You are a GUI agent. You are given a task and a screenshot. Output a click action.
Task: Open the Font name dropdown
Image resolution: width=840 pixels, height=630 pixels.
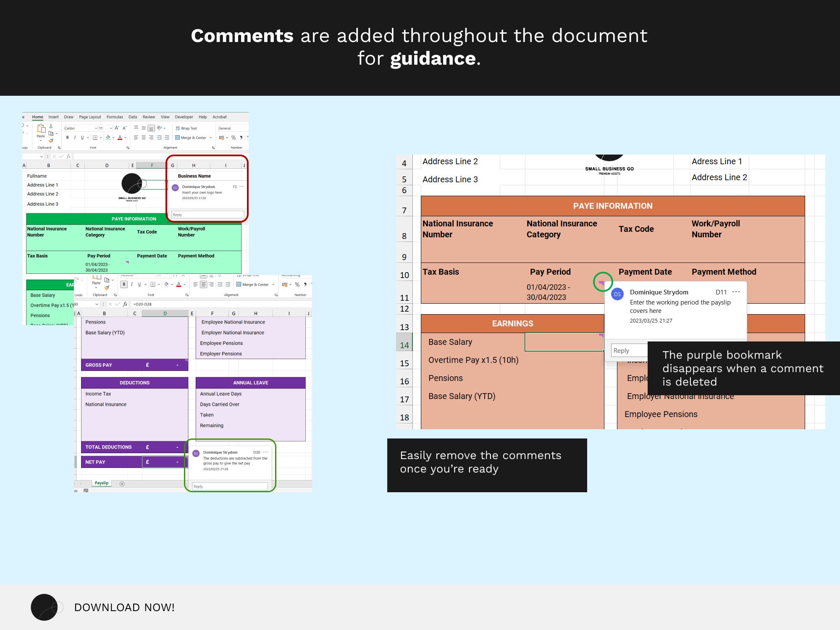coord(95,128)
